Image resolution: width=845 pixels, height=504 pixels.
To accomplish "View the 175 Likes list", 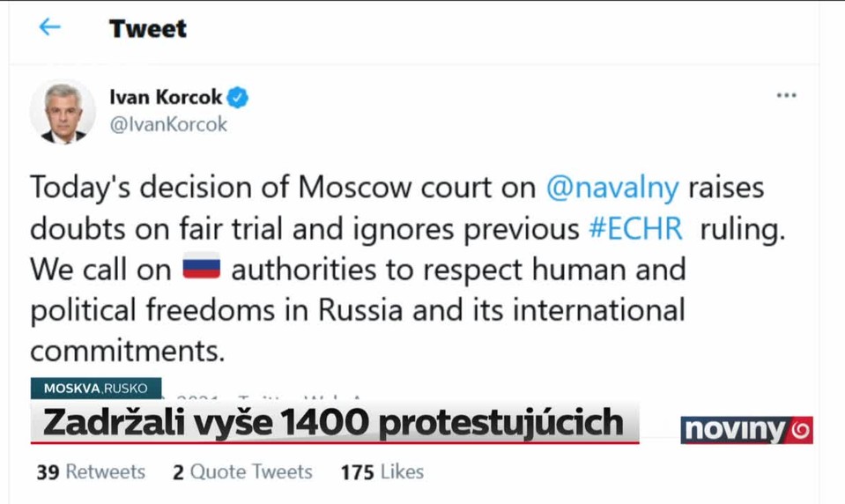I will coord(382,472).
